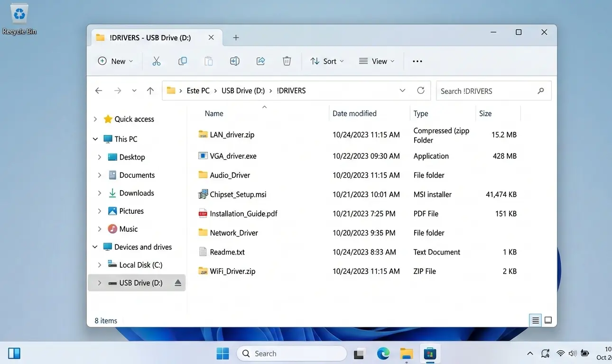
Task: Open the New dropdown menu
Action: pyautogui.click(x=115, y=61)
